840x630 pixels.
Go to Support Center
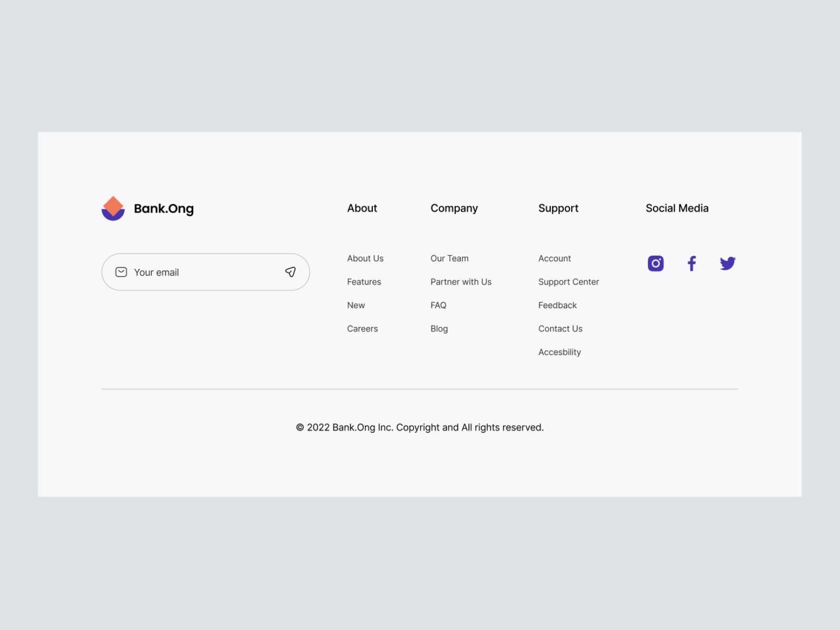click(569, 282)
